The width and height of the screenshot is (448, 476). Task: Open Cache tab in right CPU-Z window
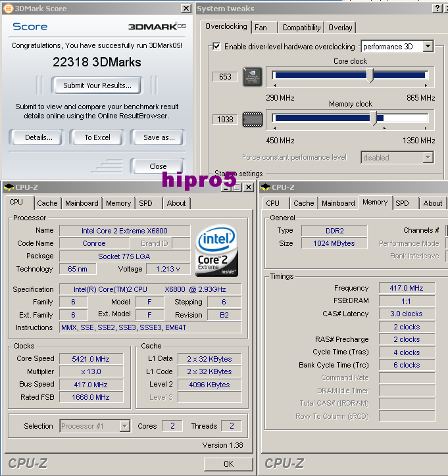304,203
